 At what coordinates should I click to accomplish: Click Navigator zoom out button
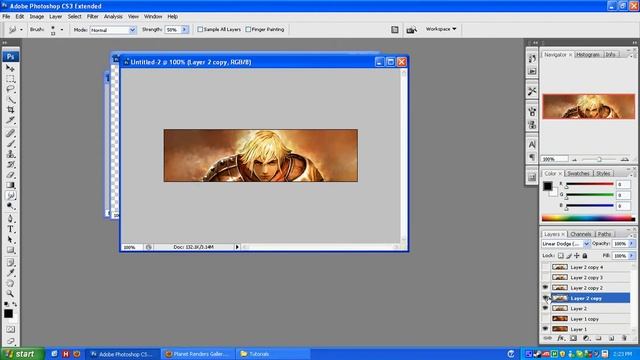tap(575, 160)
